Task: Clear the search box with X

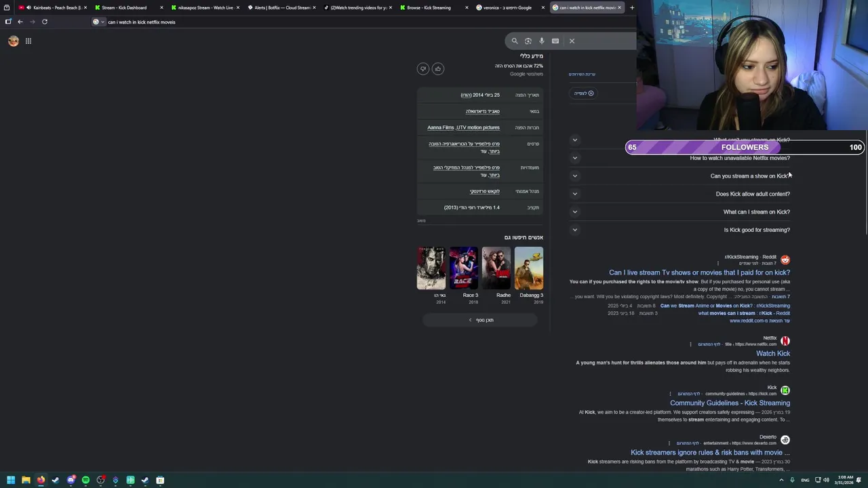Action: 572,41
